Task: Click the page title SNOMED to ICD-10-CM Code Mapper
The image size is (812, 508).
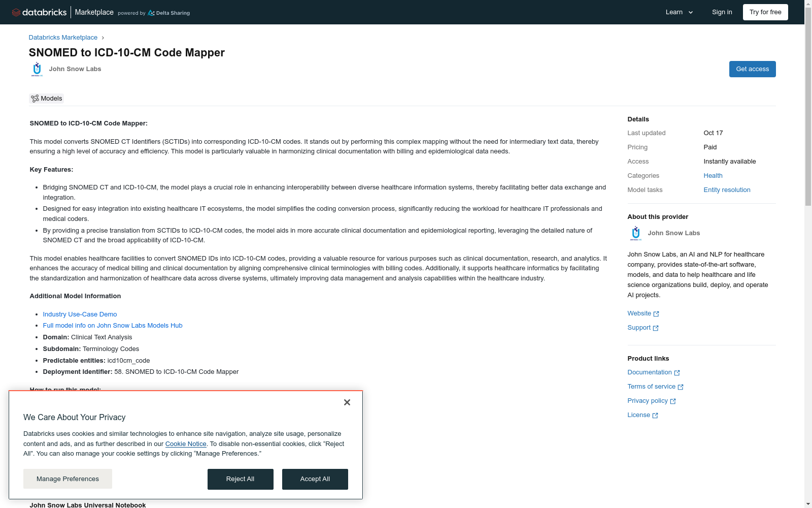Action: tap(127, 53)
